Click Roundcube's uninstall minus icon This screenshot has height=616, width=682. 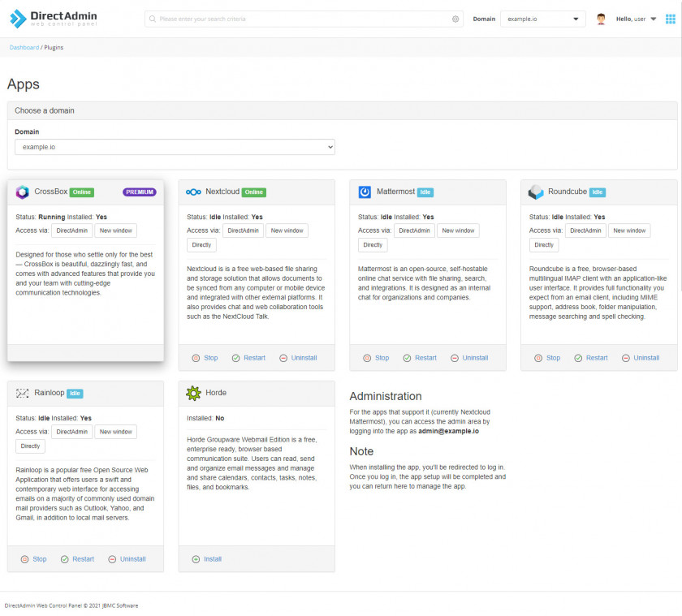[x=625, y=358]
